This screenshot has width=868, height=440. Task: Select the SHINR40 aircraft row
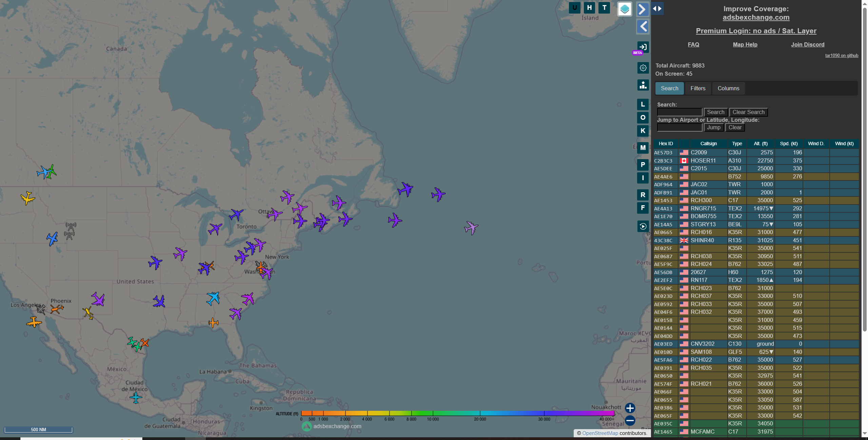pyautogui.click(x=756, y=241)
